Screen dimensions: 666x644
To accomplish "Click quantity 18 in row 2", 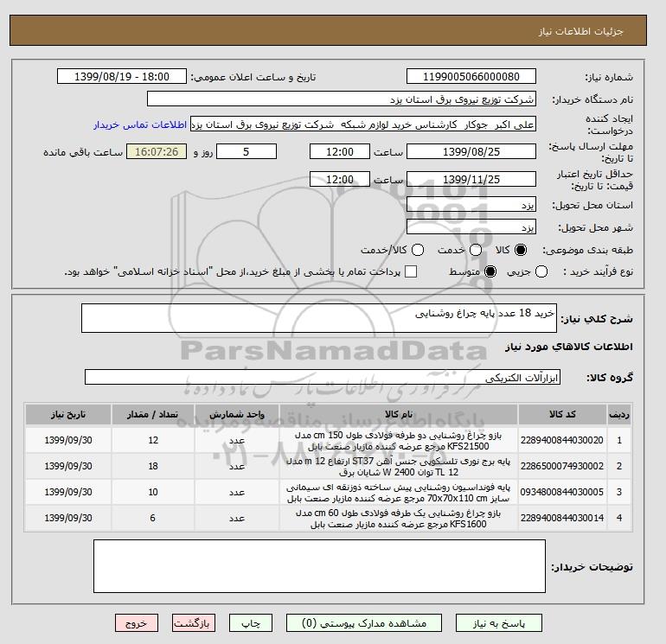I will [x=153, y=466].
